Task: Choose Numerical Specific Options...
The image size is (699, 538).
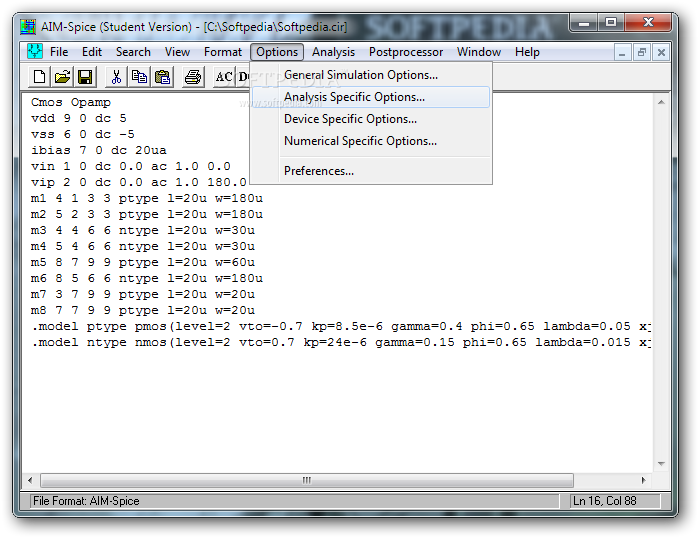Action: 371,141
